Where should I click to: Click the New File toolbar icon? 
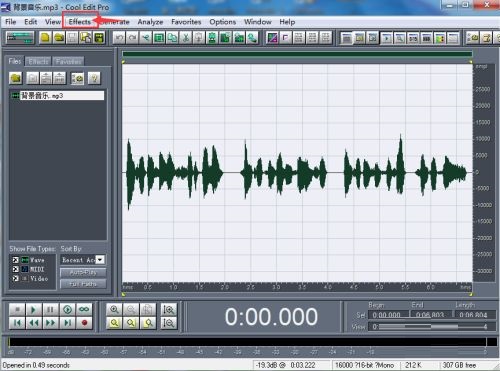45,38
